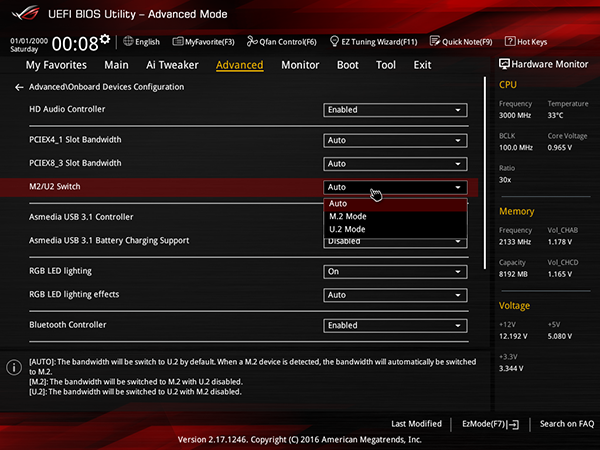Collapse the M2/U2 Switch dropdown
Screen dimensions: 600x450
point(395,188)
